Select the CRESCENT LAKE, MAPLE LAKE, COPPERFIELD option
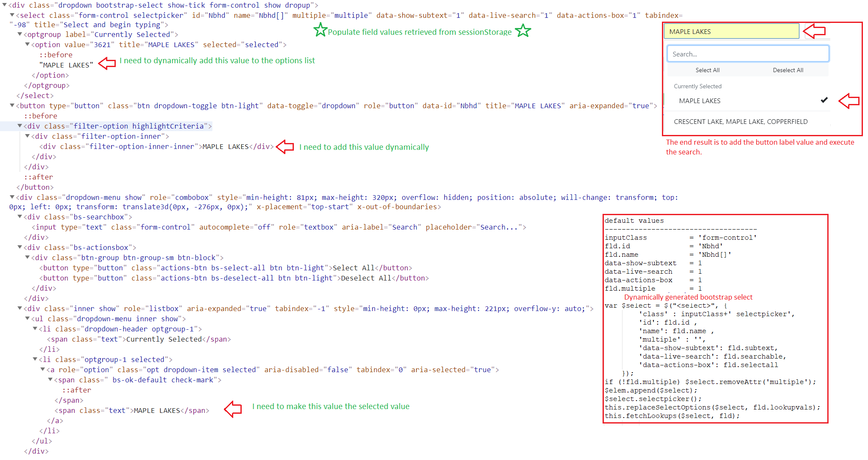Image resolution: width=868 pixels, height=460 pixels. click(x=740, y=122)
